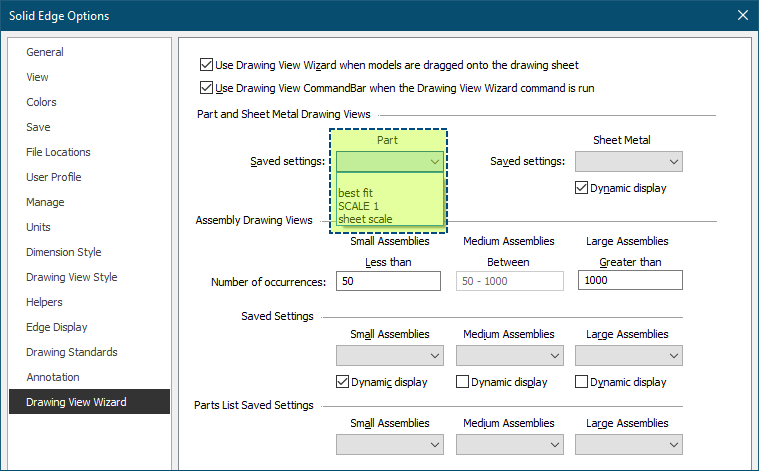The image size is (759, 471).
Task: Choose 'SCALE 1' from Part dropdown list
Action: 390,206
